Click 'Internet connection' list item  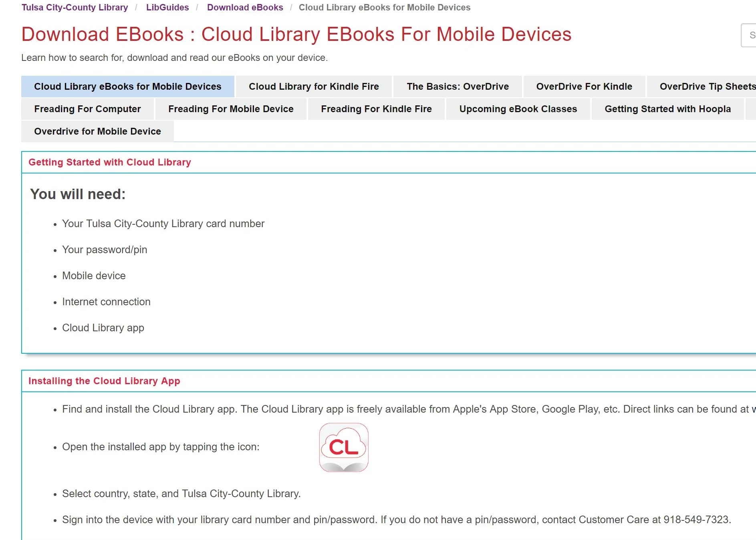106,302
